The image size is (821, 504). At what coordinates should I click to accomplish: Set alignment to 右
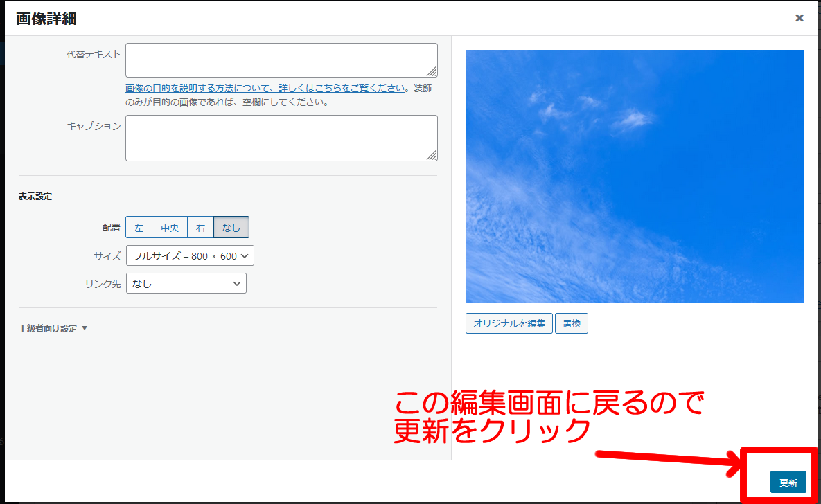click(200, 227)
